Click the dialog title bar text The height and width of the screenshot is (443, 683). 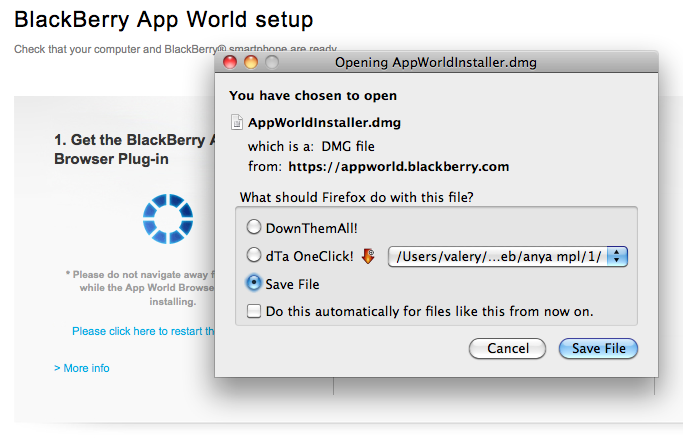point(435,62)
